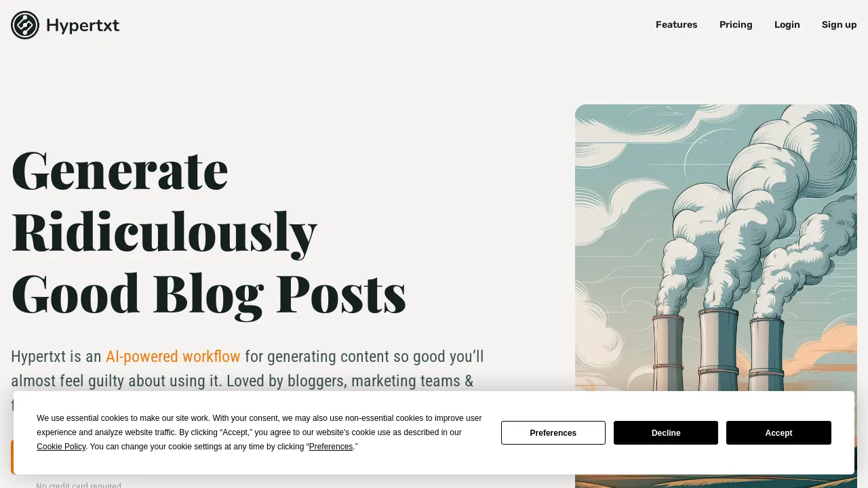Click the Hypertxt circular logo icon
The width and height of the screenshot is (868, 488).
point(25,25)
